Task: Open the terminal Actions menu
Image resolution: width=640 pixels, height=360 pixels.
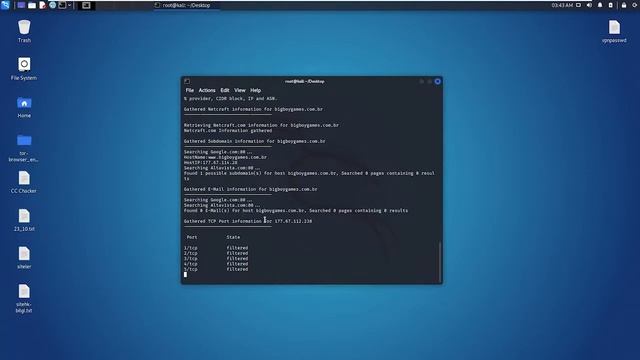Action: click(x=207, y=90)
